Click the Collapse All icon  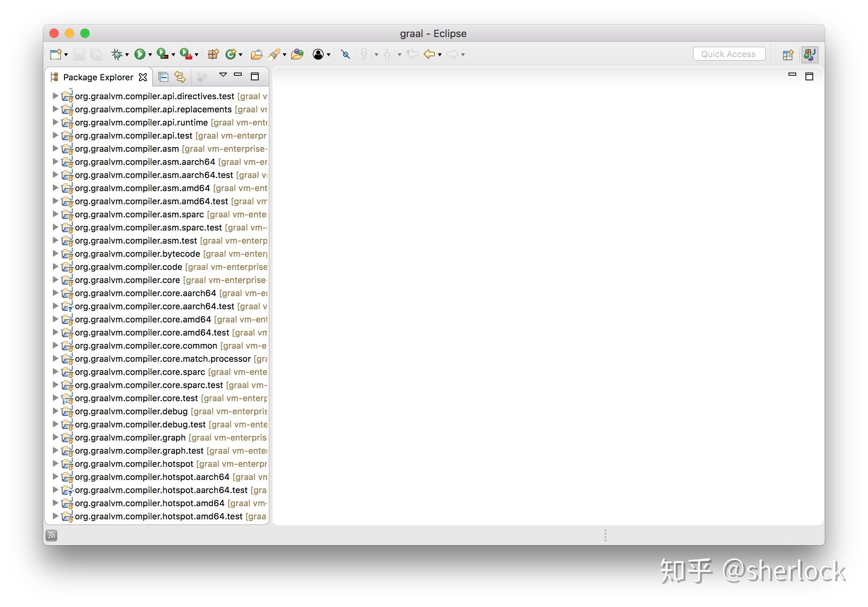163,77
